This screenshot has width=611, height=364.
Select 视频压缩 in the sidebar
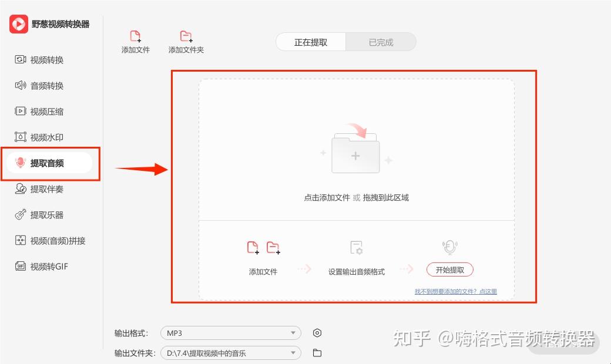click(x=39, y=112)
